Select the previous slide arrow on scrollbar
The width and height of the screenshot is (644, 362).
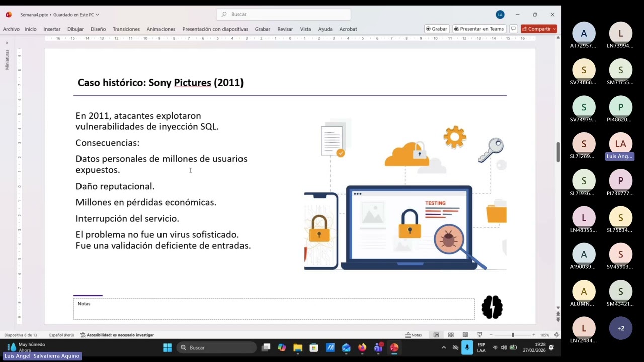(558, 314)
